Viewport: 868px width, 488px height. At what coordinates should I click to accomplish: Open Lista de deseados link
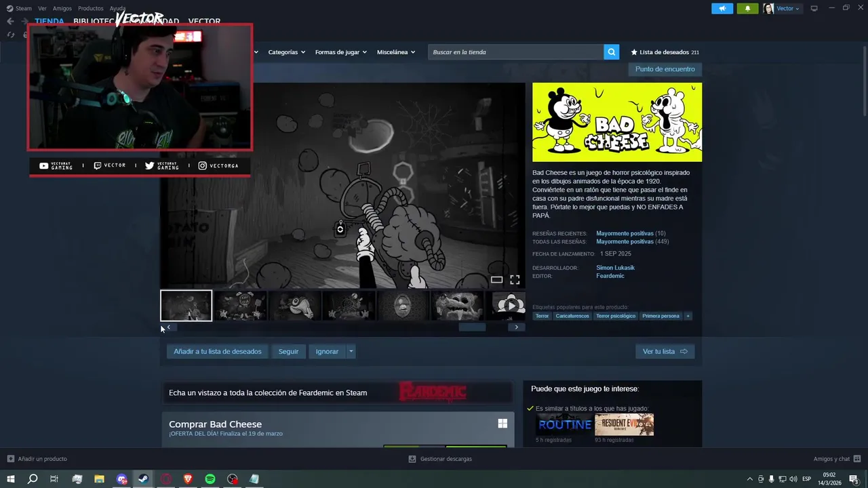(x=665, y=52)
